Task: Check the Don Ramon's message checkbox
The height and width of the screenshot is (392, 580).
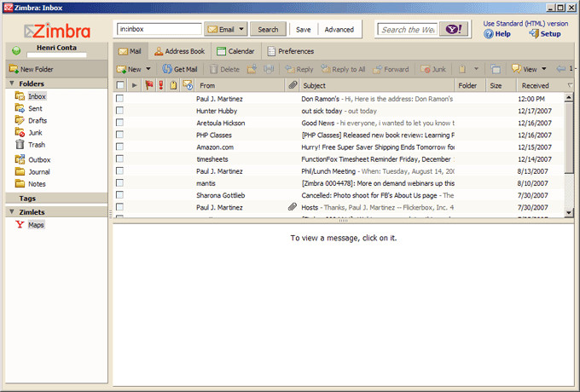Action: (119, 98)
